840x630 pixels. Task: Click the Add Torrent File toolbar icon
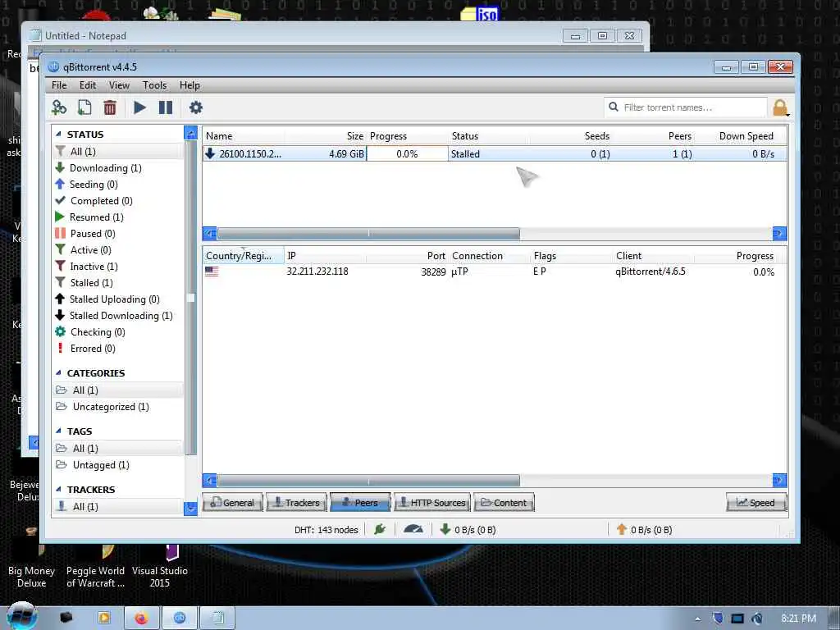coord(84,107)
